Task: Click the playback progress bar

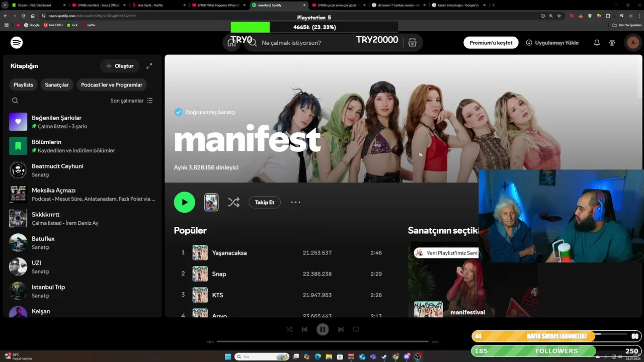Action: click(x=323, y=341)
